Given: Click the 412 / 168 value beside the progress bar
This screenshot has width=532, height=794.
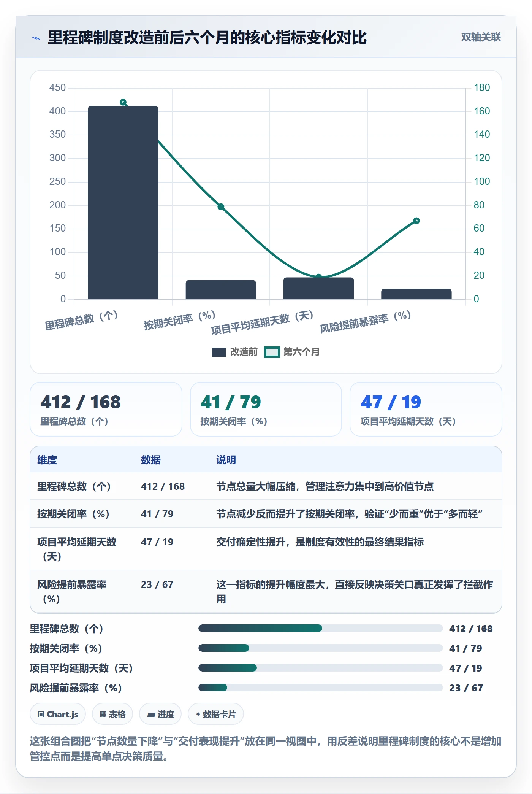Looking at the screenshot, I should [471, 629].
